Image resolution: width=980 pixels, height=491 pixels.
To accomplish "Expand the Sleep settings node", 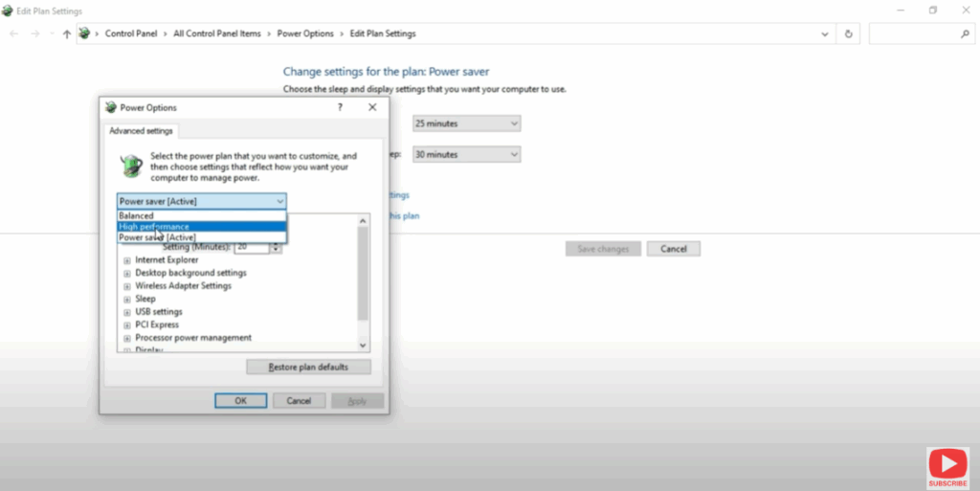I will point(127,299).
